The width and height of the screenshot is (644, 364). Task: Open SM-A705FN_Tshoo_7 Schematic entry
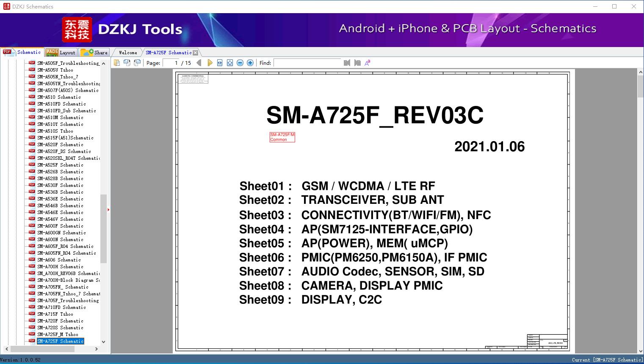(x=69, y=294)
